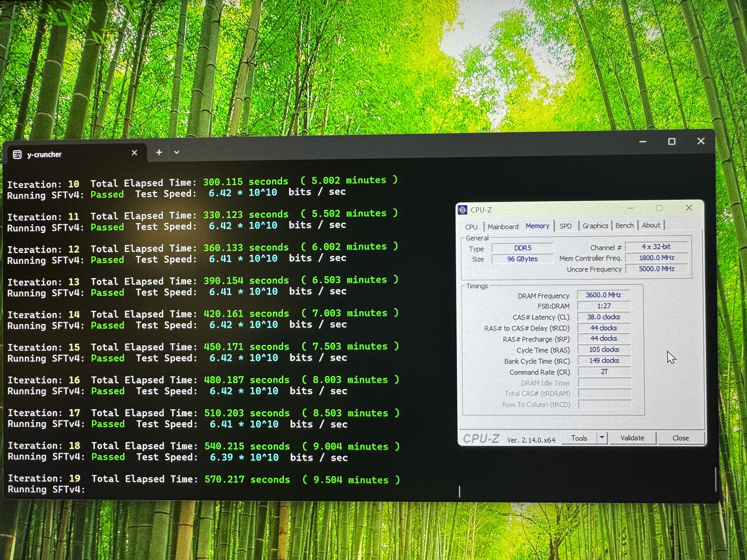Image resolution: width=747 pixels, height=560 pixels.
Task: Maximize the terminal window
Action: (x=672, y=141)
